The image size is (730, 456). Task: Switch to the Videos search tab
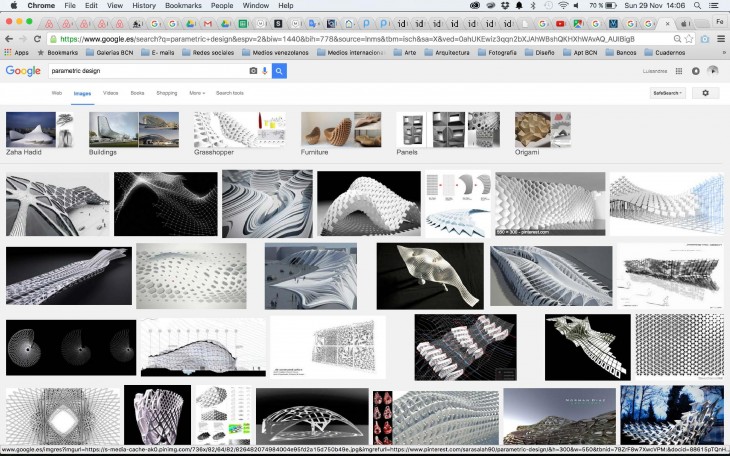(110, 93)
